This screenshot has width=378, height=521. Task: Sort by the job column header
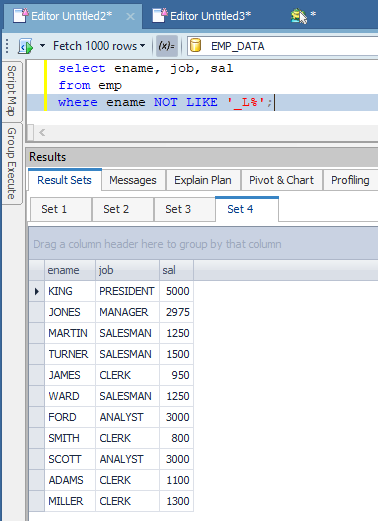[x=127, y=270]
